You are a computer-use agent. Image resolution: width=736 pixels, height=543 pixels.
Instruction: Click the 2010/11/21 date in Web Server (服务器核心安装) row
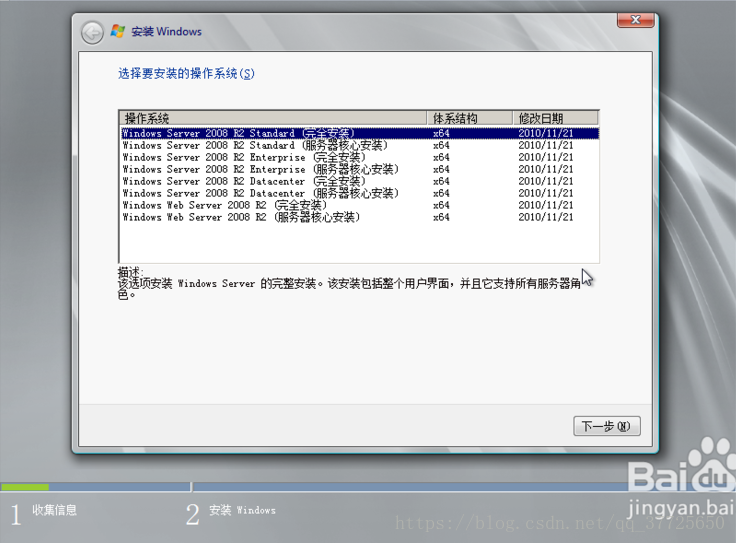pyautogui.click(x=546, y=217)
